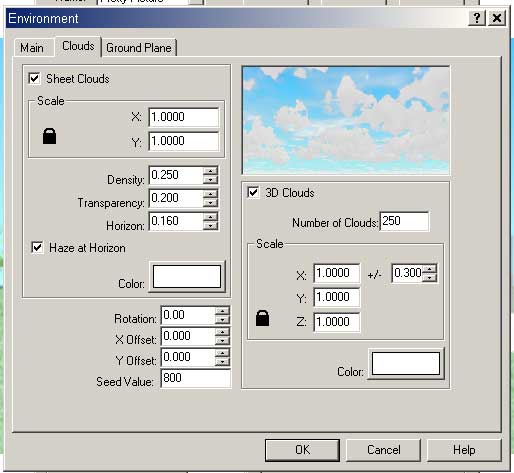Screen dimensions: 514x473
Task: Select the Clouds tab
Action: [x=78, y=46]
